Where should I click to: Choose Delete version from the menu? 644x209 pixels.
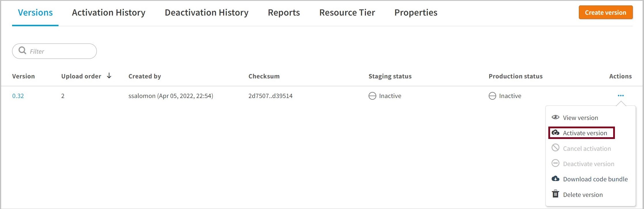click(x=583, y=195)
